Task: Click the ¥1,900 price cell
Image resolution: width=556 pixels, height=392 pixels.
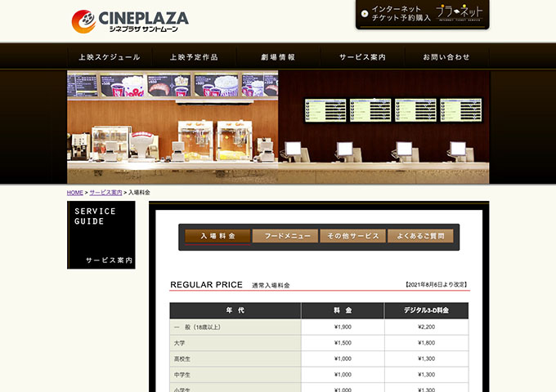Action: coord(343,327)
